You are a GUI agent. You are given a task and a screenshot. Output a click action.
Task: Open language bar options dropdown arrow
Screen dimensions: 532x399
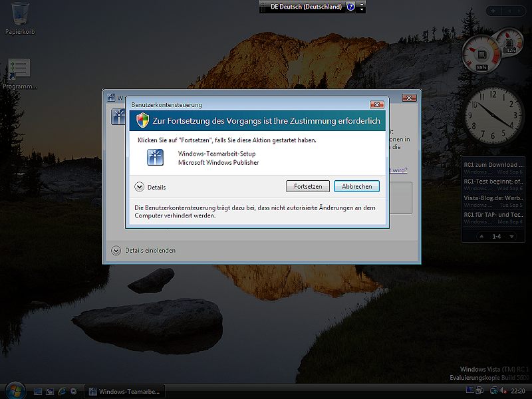coord(362,8)
